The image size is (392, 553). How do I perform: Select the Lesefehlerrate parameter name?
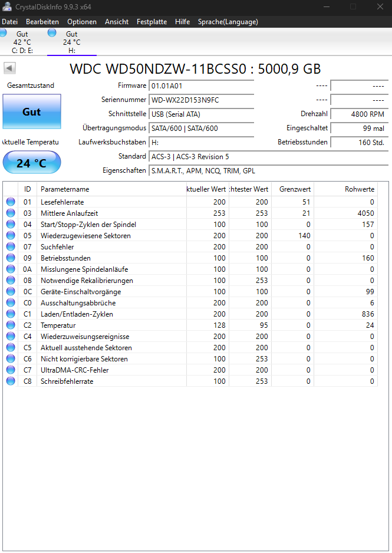coord(62,202)
